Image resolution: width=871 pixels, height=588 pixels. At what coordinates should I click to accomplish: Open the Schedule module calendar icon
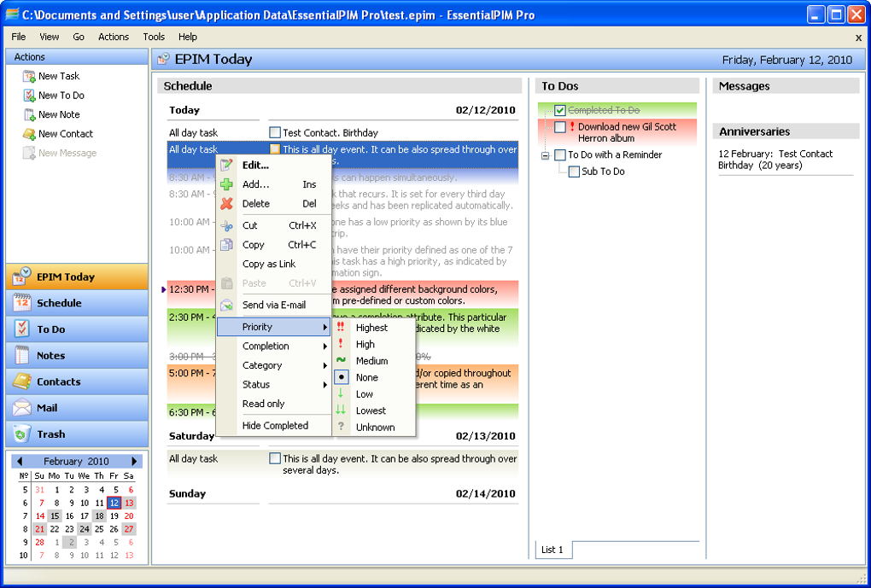point(21,303)
